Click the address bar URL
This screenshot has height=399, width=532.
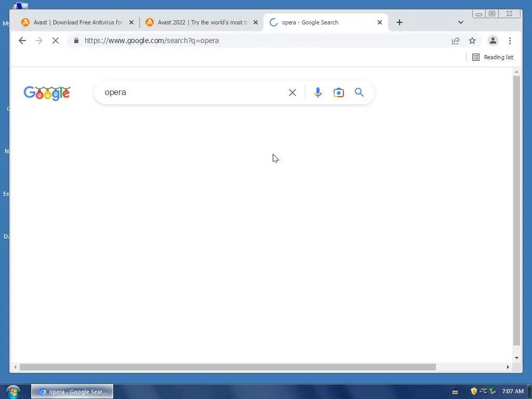(x=152, y=41)
